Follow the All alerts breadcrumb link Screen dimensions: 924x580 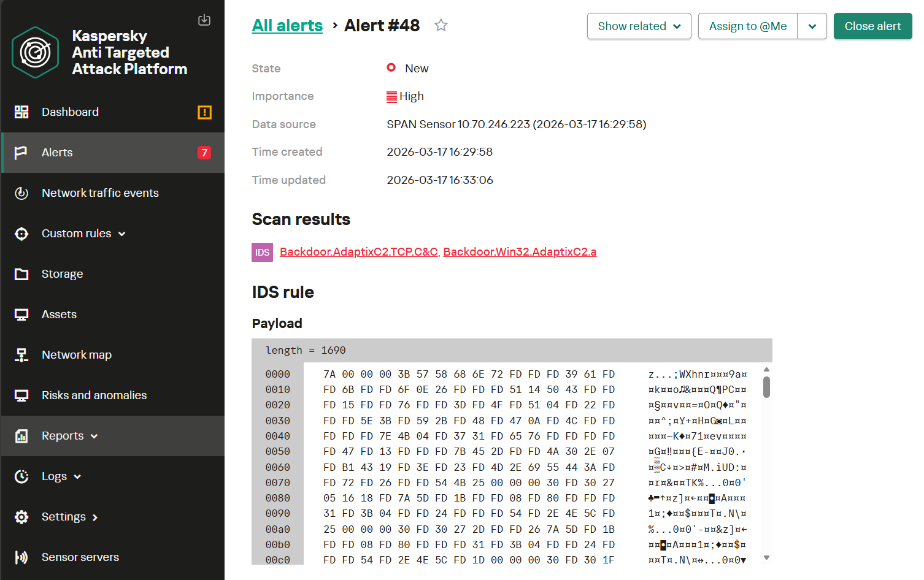click(287, 26)
